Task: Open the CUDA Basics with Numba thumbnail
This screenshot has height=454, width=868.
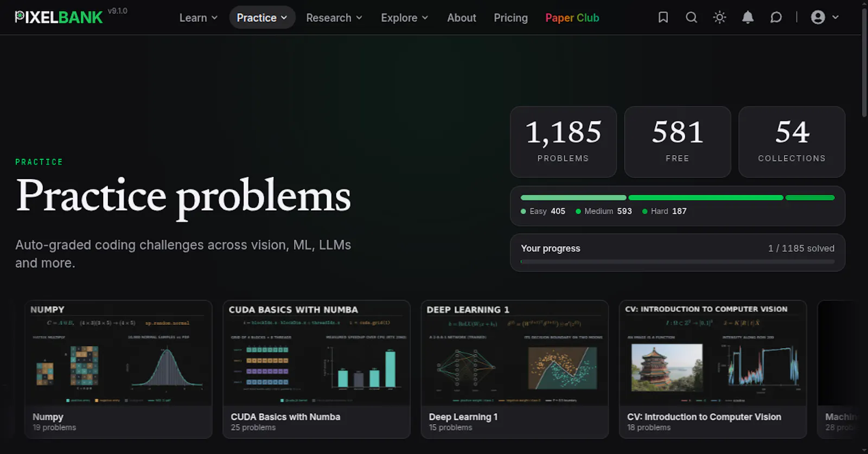Action: (x=317, y=353)
